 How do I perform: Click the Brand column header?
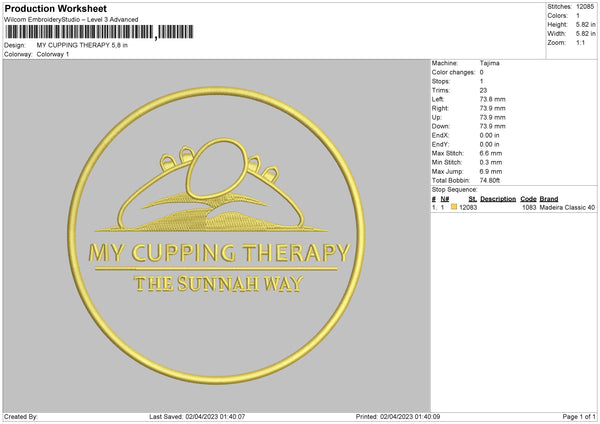(549, 199)
